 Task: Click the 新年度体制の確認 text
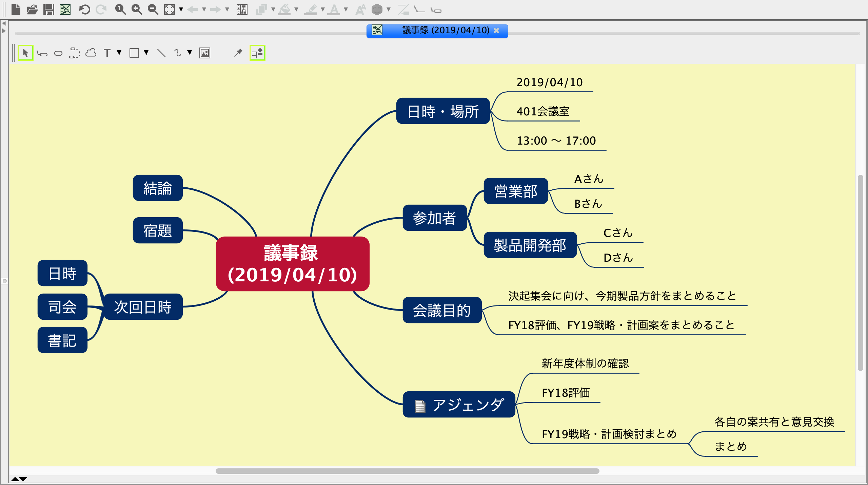(585, 363)
